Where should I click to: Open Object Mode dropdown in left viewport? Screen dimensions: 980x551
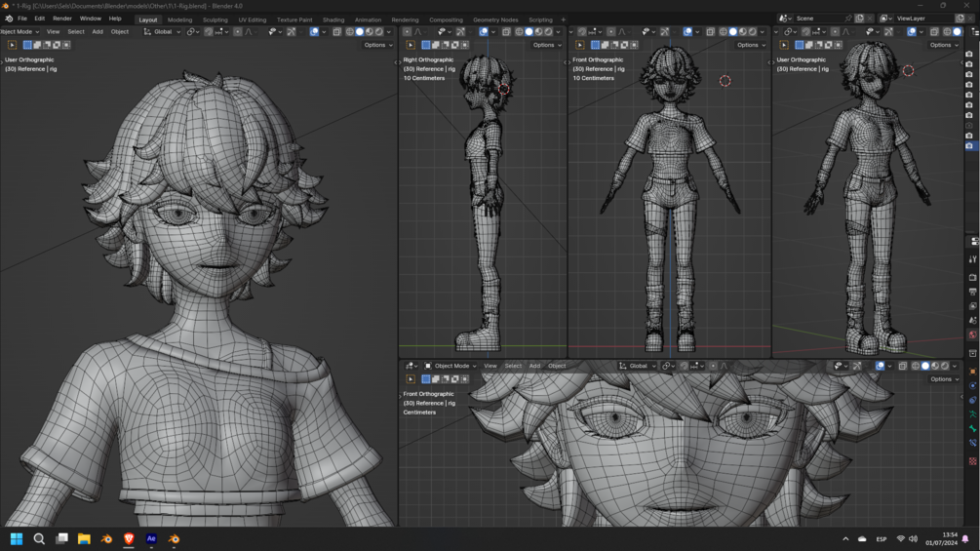(x=20, y=32)
